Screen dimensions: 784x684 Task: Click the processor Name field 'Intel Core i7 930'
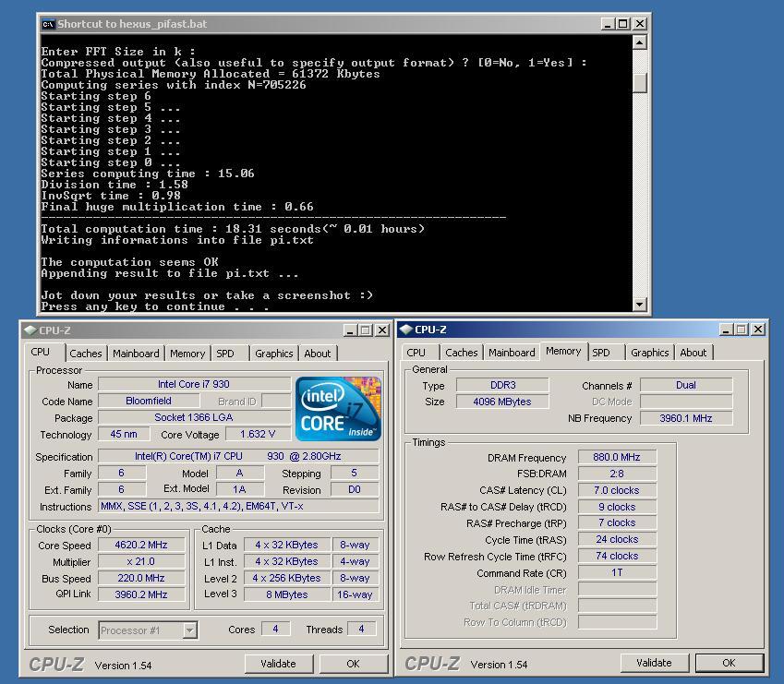coord(194,384)
